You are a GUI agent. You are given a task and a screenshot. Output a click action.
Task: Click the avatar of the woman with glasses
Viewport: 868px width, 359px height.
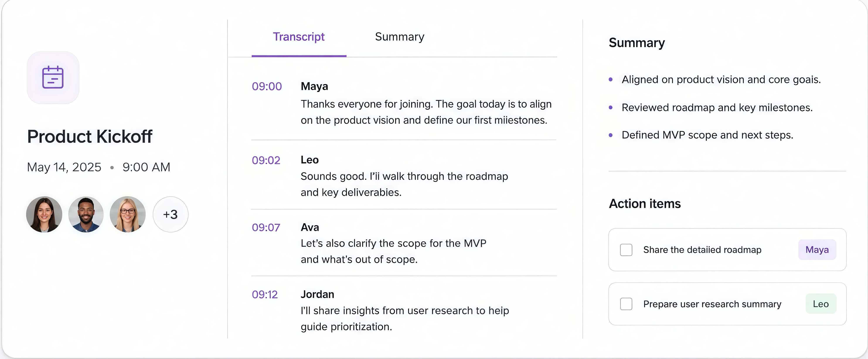pyautogui.click(x=128, y=214)
